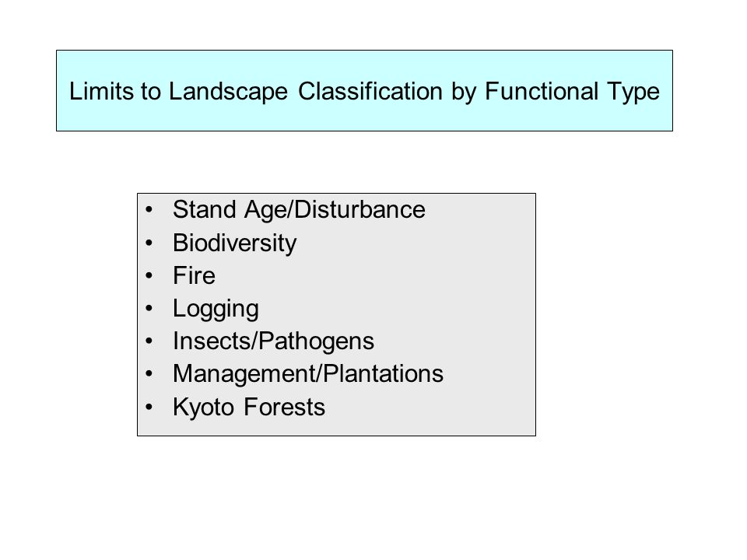
Task: Select the 'Stand Age/Disturbance' bullet item
Action: point(299,210)
